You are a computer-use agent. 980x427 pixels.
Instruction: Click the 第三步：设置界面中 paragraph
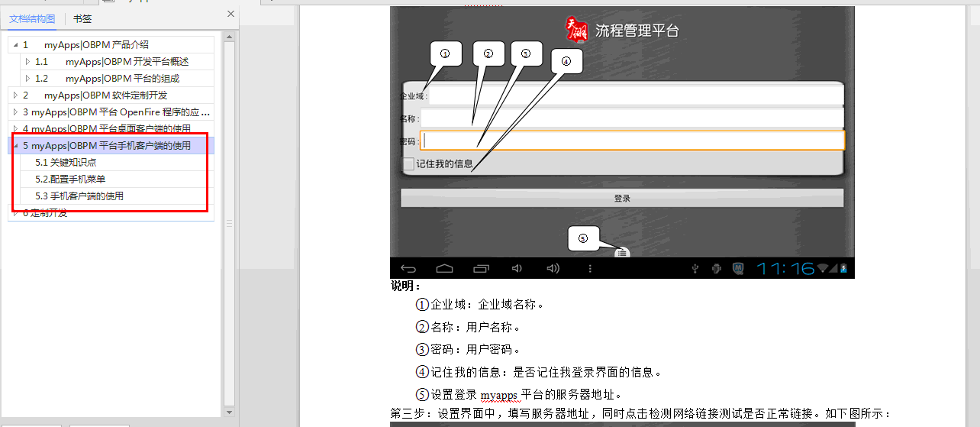pyautogui.click(x=641, y=413)
